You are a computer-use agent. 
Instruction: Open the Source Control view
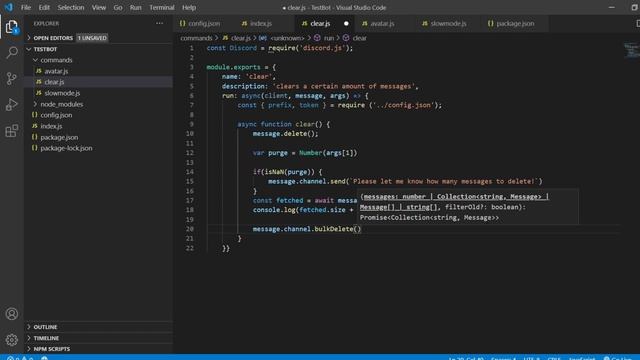pos(12,78)
